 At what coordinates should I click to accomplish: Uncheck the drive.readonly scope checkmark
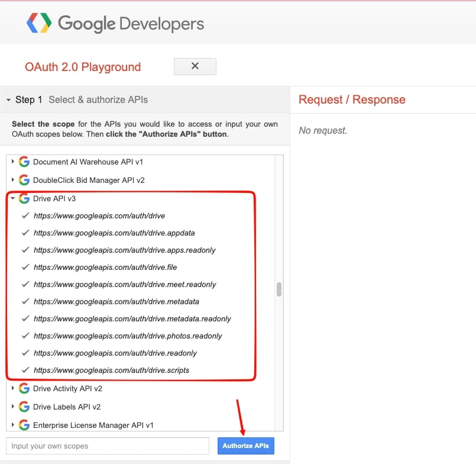coord(25,353)
